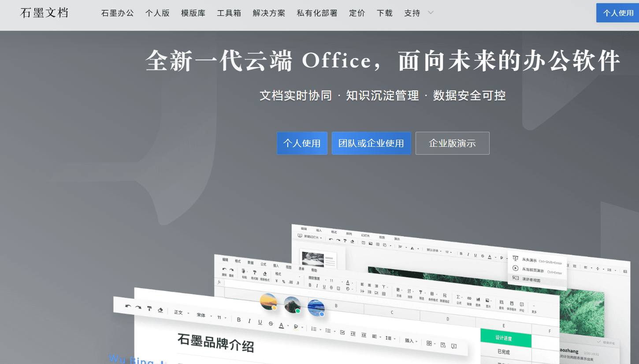Open the 企业版演示 demo button
This screenshot has width=639, height=364.
point(452,143)
